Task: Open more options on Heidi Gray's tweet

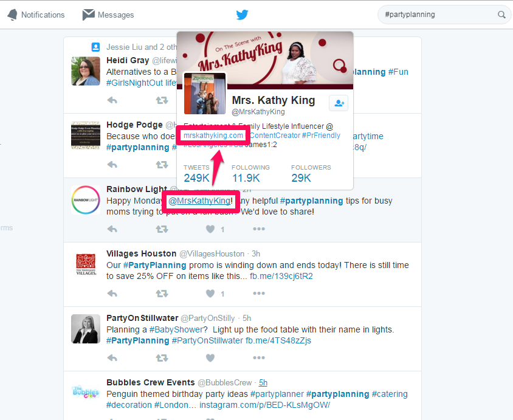Action: (259, 100)
